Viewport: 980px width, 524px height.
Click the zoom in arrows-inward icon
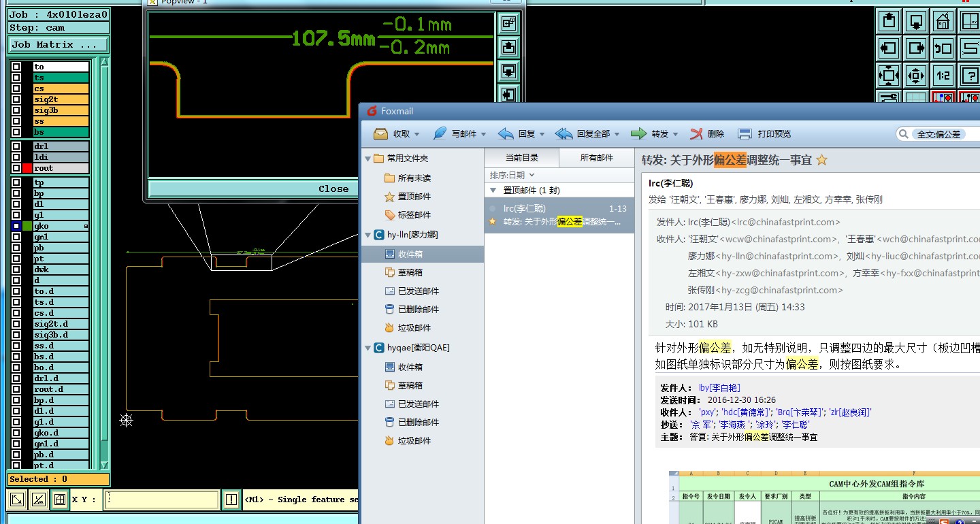click(x=888, y=75)
